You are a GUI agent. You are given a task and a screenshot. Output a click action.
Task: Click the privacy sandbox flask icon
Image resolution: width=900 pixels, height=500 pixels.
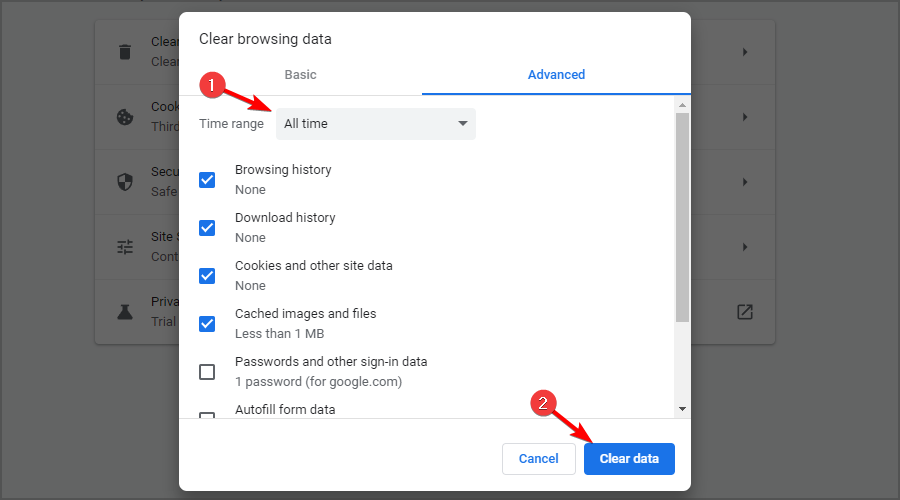point(124,311)
